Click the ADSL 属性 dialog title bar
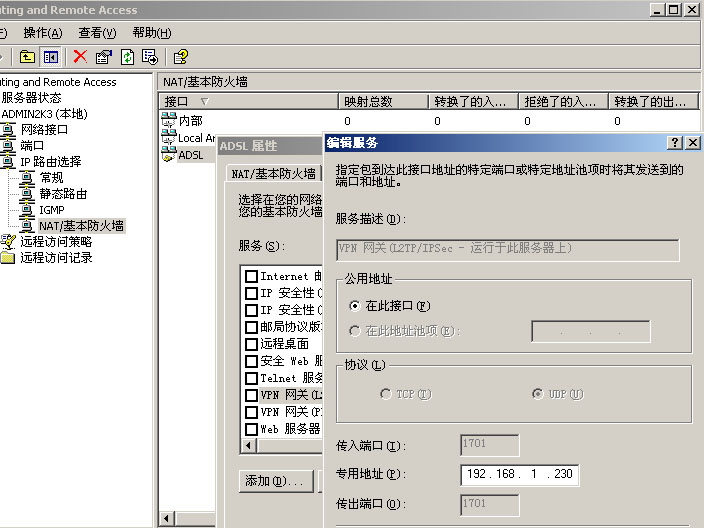 point(269,146)
